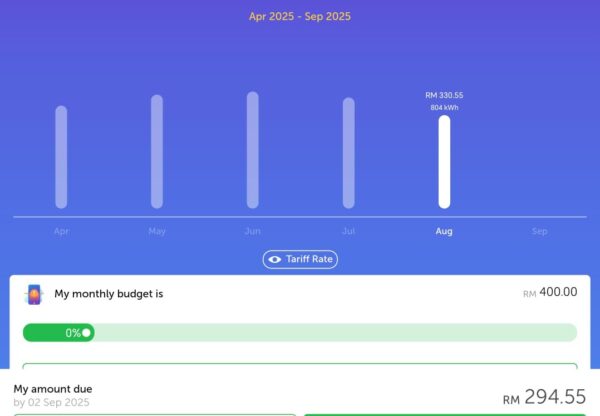
Task: Open the Apr 2025 - Sep 2025 date range
Action: (x=300, y=16)
